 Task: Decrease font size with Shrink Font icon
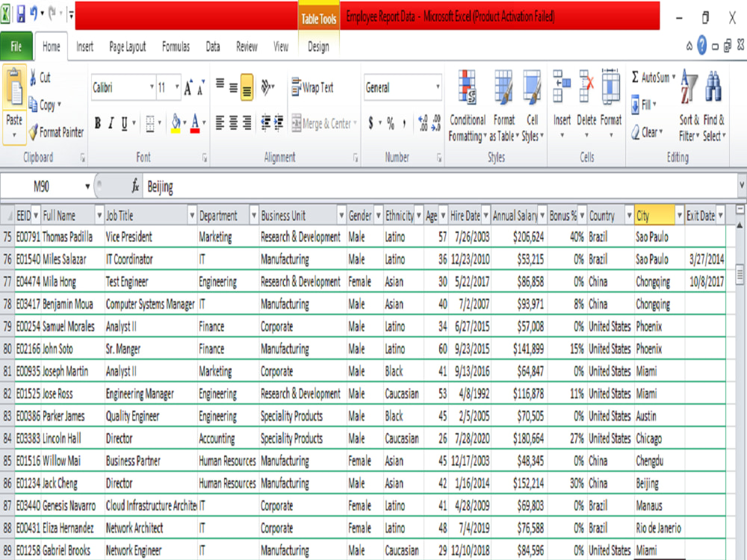[201, 87]
